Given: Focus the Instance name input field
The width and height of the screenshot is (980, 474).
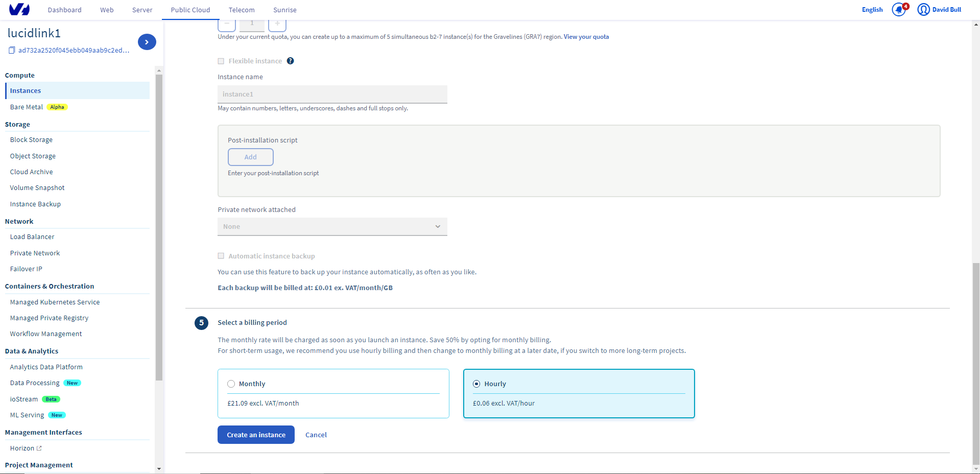Looking at the screenshot, I should (x=332, y=94).
